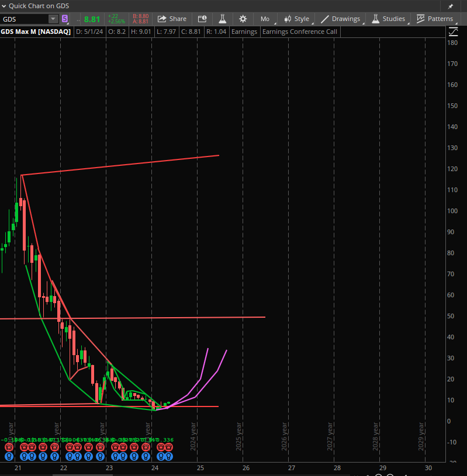This screenshot has width=467, height=476.
Task: Click the flask icon next to the gear
Action: [x=223, y=19]
